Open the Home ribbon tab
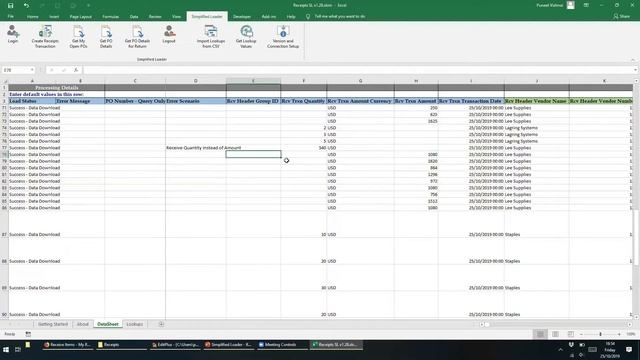This screenshot has height=360, width=640. [x=33, y=16]
